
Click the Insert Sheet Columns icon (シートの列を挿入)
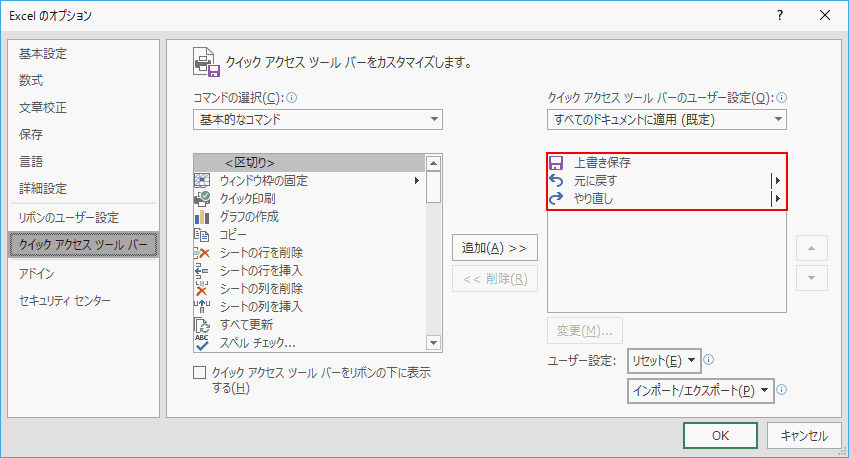[202, 306]
